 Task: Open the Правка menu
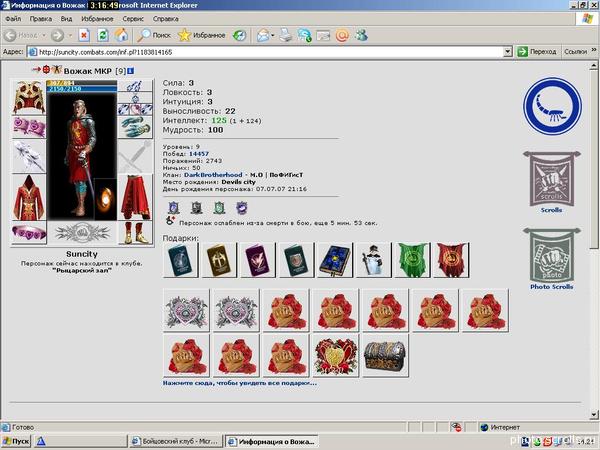coord(41,18)
